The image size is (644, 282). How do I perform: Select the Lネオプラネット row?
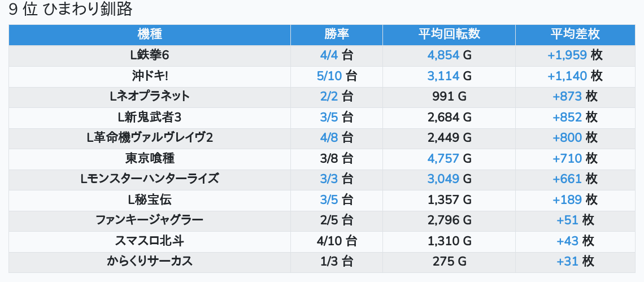point(150,97)
